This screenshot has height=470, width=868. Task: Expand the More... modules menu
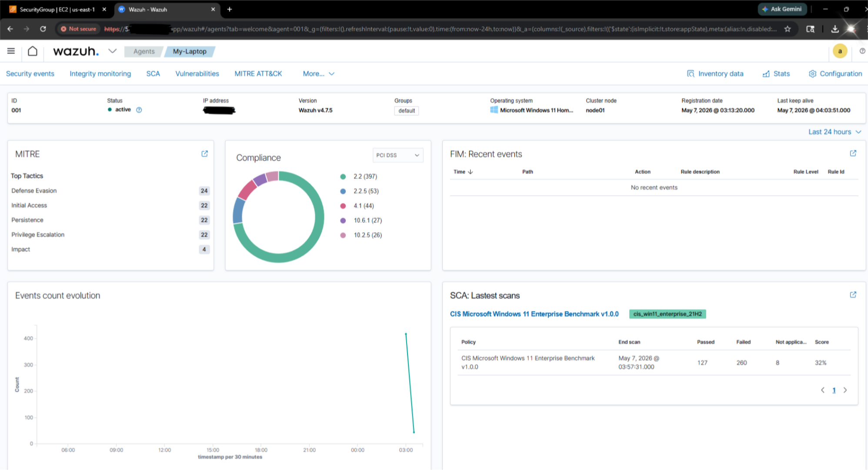point(318,74)
